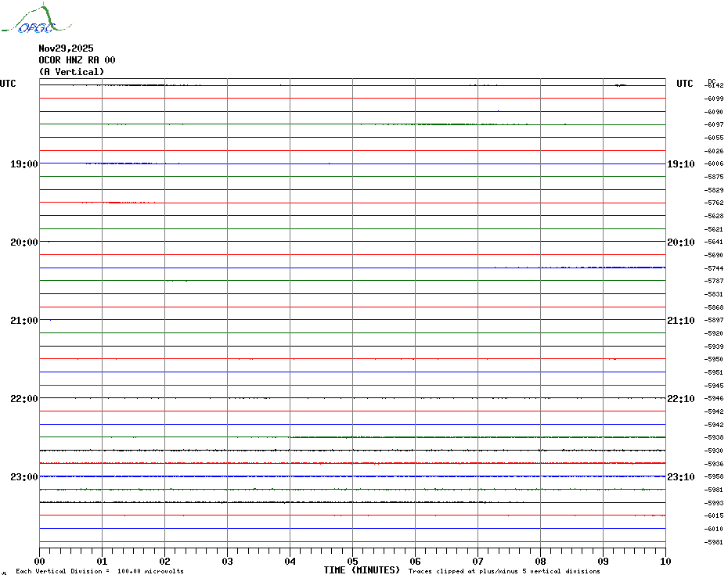Click the -5762 DC offset value
Viewport: 728px width, 582px height.
click(x=714, y=203)
